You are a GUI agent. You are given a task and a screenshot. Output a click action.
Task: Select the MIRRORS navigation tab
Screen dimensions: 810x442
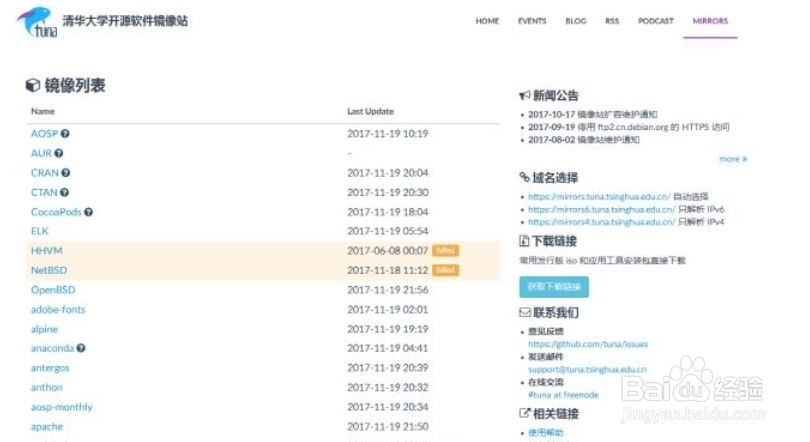(710, 21)
